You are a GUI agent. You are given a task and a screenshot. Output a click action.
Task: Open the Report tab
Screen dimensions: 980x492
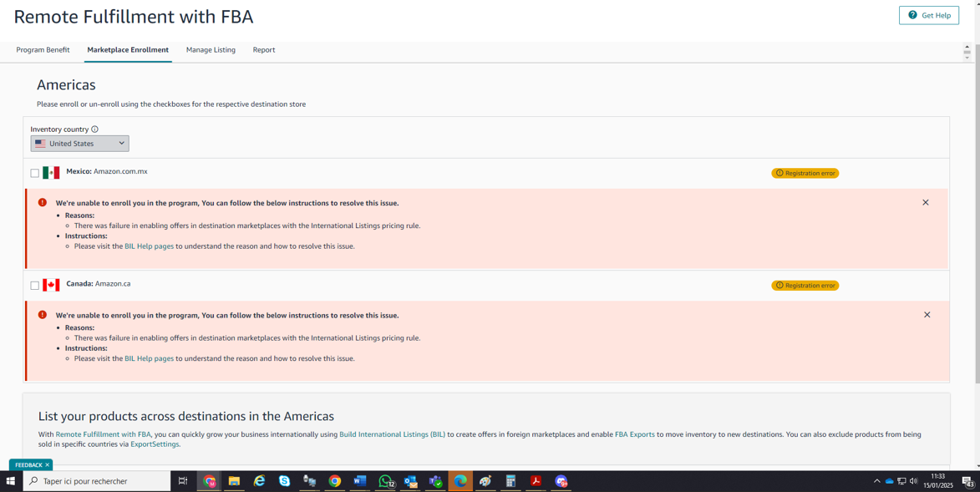[264, 50]
